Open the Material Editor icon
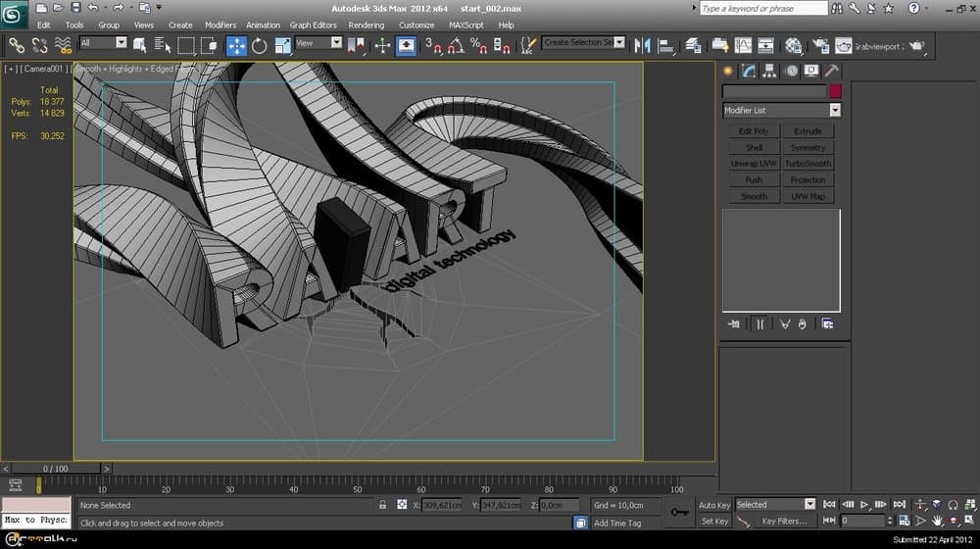The image size is (980, 549). coord(794,45)
